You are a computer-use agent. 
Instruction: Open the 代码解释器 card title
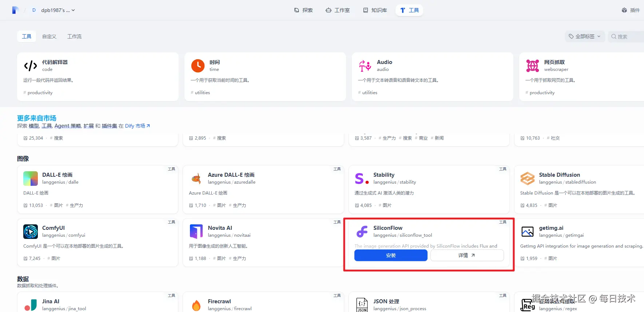[55, 62]
